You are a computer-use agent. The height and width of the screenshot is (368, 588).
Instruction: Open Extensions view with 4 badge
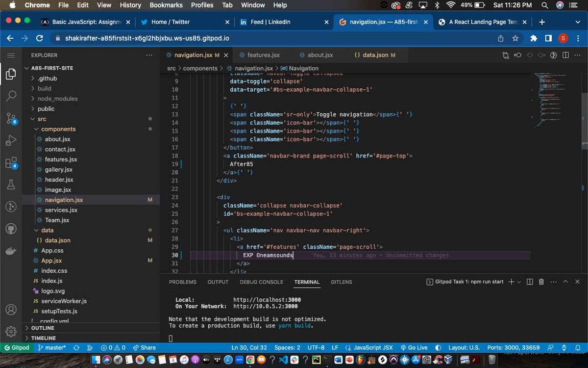(x=11, y=162)
